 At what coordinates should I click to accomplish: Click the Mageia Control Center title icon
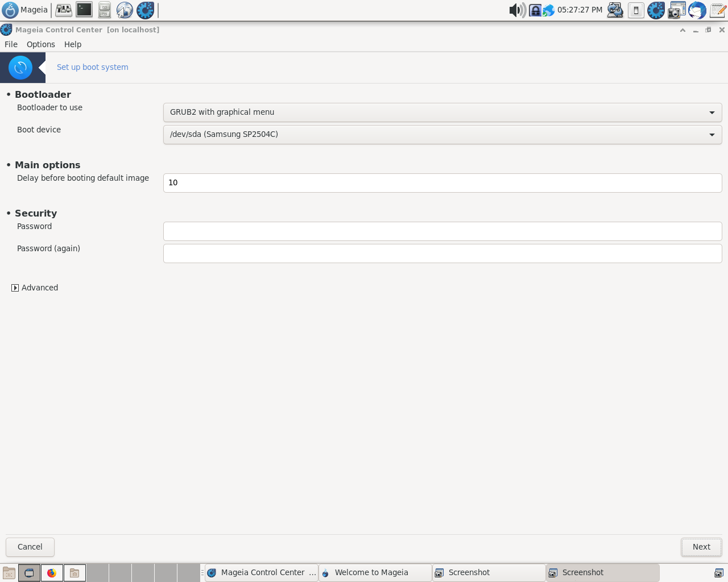[6, 30]
